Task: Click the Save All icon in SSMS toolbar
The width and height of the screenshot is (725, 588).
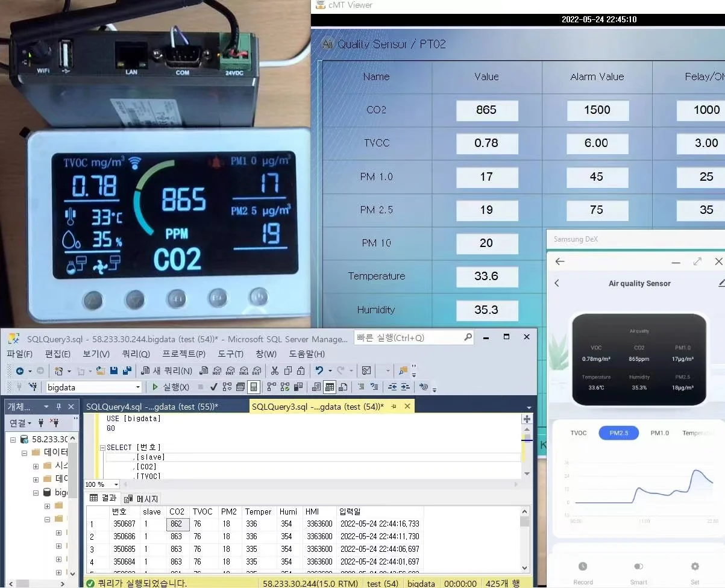Action: point(127,371)
